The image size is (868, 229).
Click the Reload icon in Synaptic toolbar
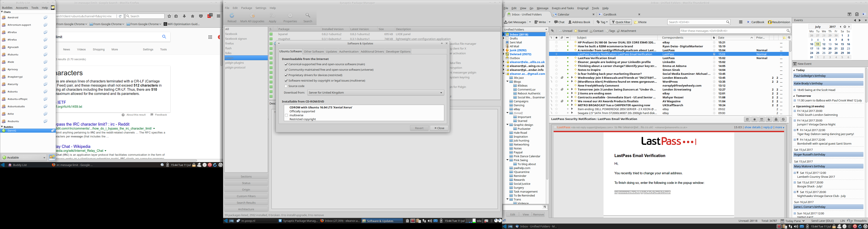[x=232, y=15]
